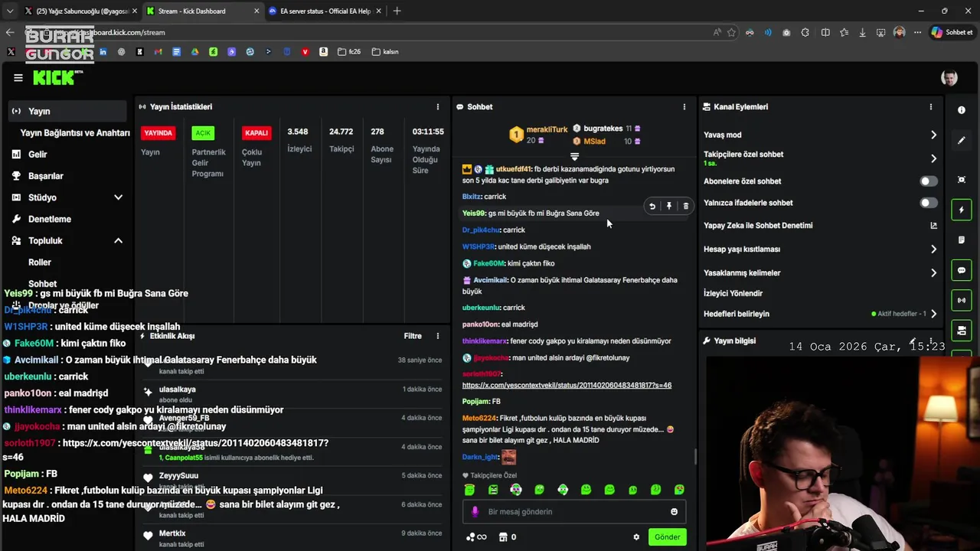This screenshot has height=551, width=980.
Task: Open sorloth1907's x.com status link
Action: [x=567, y=386]
